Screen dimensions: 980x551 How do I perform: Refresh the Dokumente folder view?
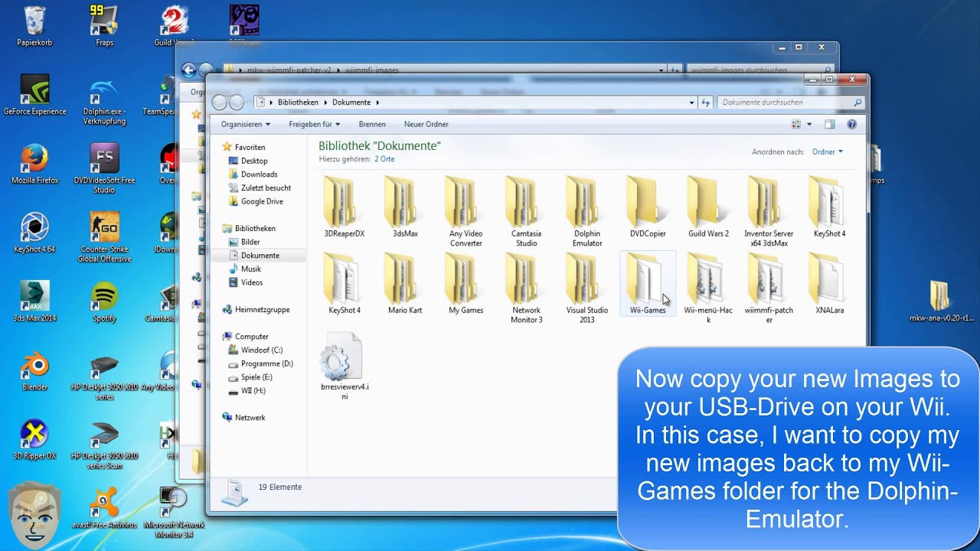[x=705, y=103]
